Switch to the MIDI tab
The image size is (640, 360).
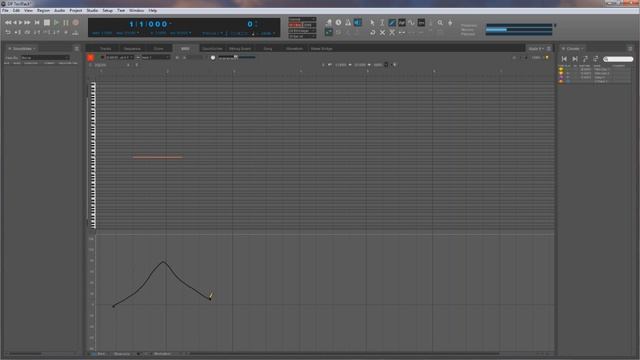tap(185, 49)
